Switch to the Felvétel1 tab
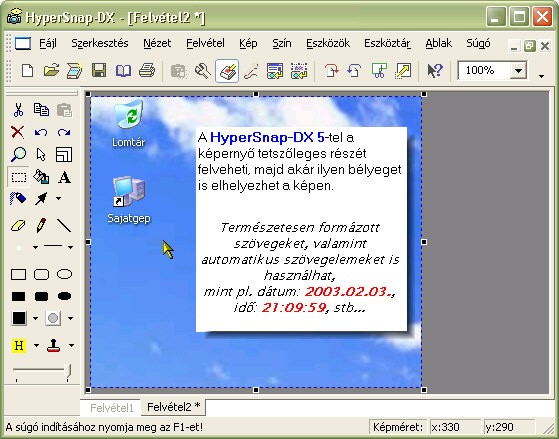The width and height of the screenshot is (559, 439). click(112, 408)
